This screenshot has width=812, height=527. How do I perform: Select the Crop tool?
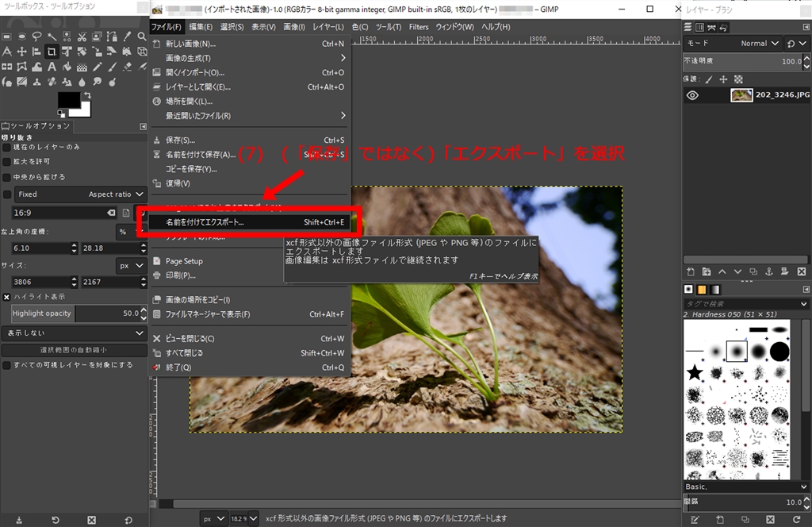point(52,52)
